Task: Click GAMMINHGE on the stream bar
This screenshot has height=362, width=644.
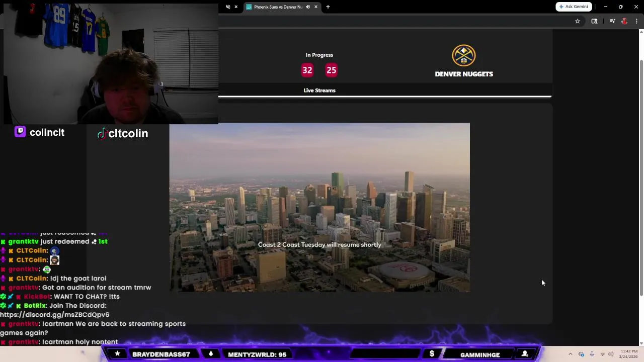Action: point(480,354)
